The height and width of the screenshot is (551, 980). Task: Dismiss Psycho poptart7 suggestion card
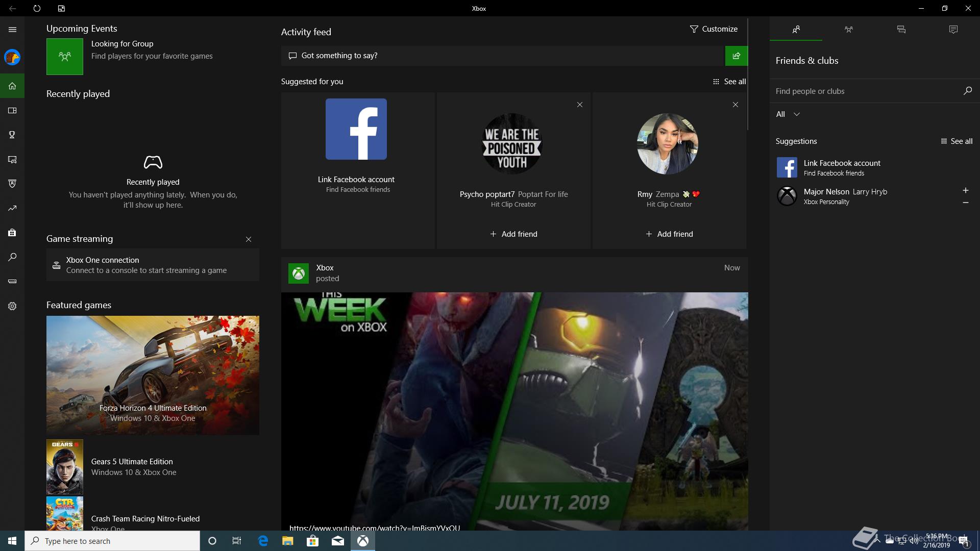[580, 105]
